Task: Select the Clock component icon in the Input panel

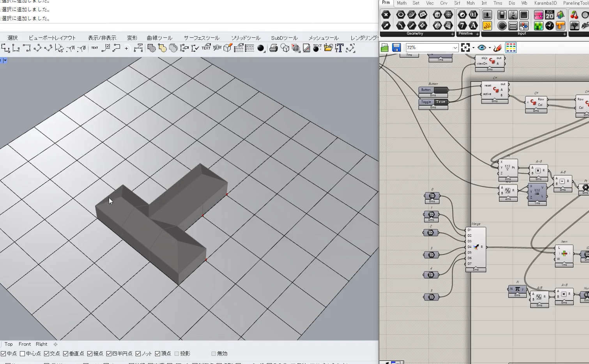Action: [549, 26]
